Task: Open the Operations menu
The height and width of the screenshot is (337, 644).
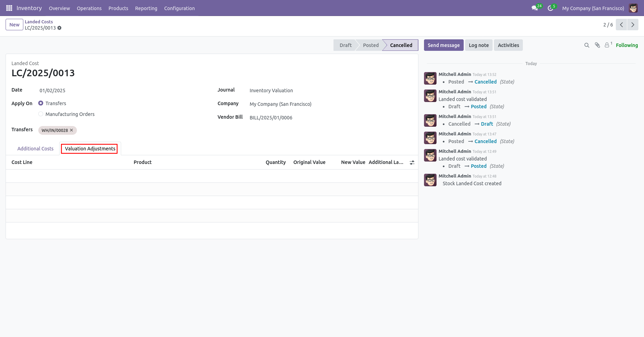Action: point(89,8)
